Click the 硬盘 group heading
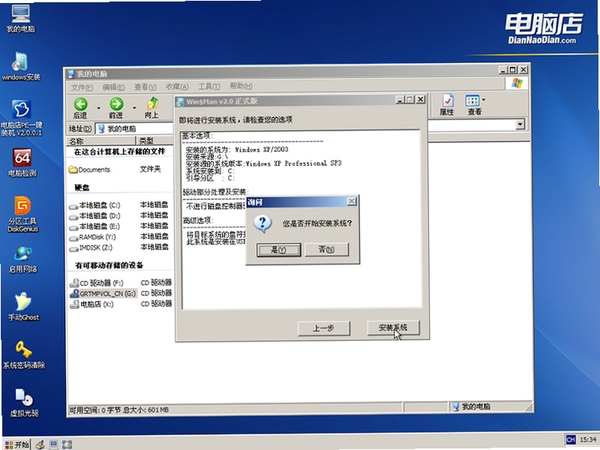This screenshot has width=600, height=450. (82, 188)
